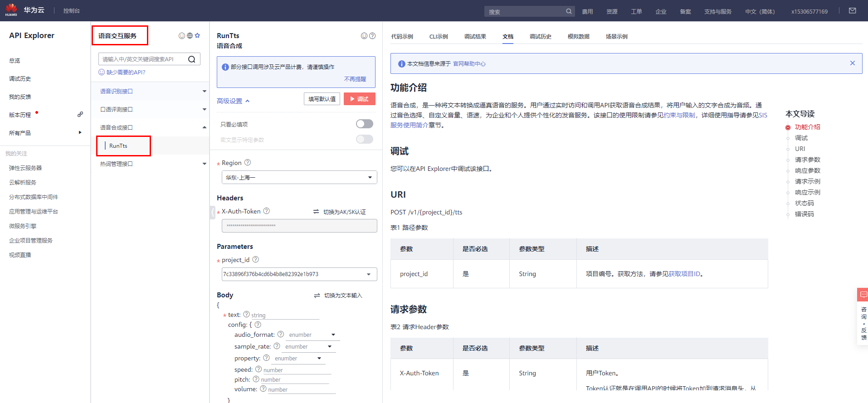Open the mail messages icon in the top bar
The height and width of the screenshot is (403, 868).
pos(853,11)
